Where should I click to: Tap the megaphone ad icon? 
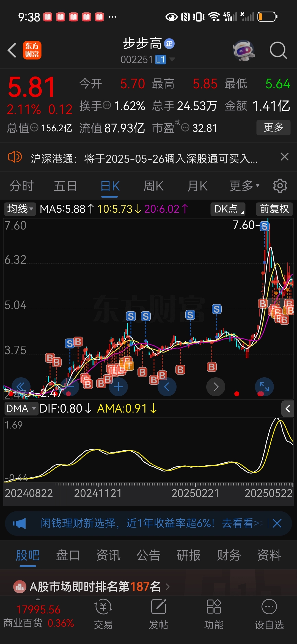[x=20, y=523]
